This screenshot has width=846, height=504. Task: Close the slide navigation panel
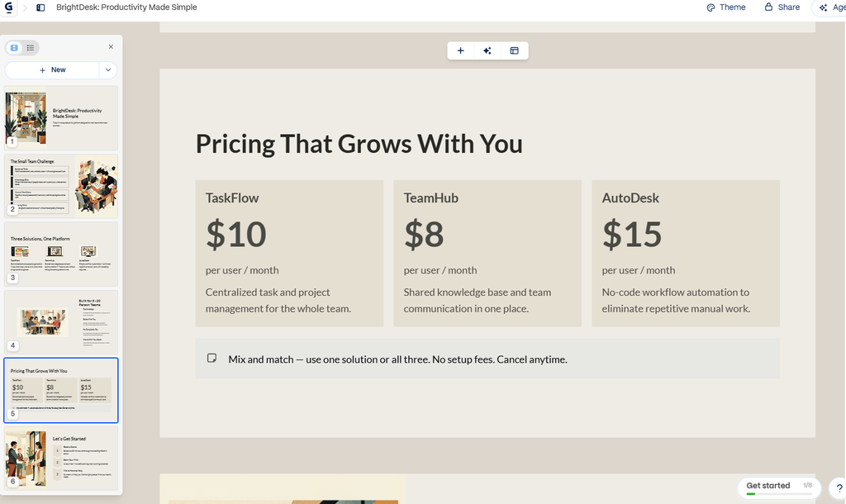pyautogui.click(x=111, y=47)
